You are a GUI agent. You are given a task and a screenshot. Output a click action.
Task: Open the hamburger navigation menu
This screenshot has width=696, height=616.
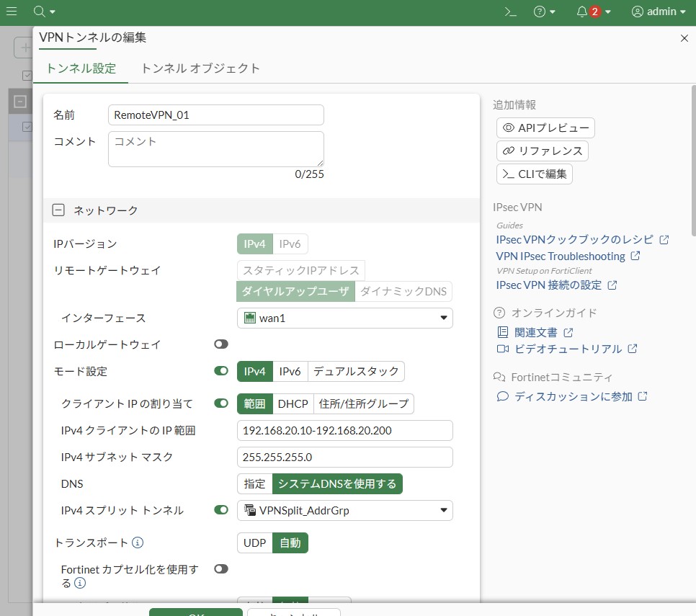click(x=12, y=12)
